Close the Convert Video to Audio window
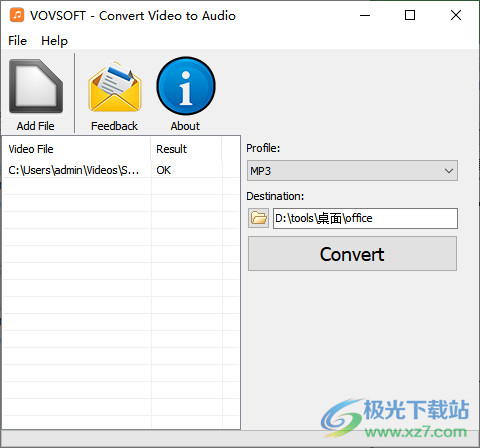480x448 pixels. pos(456,15)
